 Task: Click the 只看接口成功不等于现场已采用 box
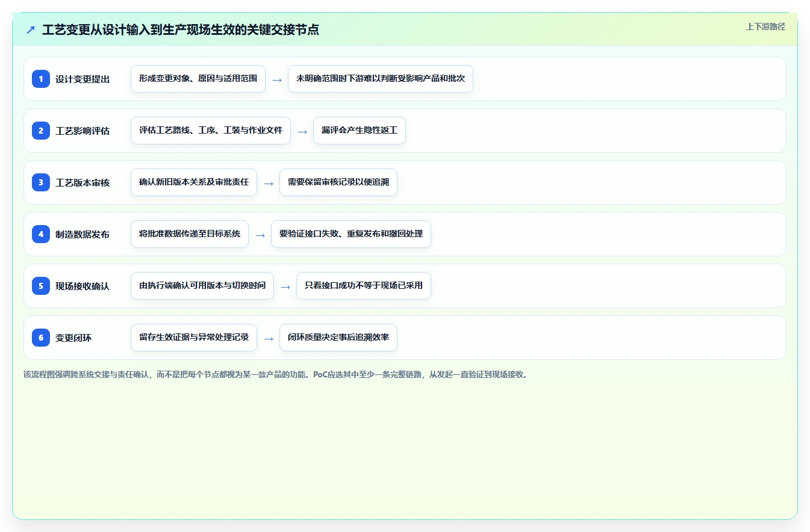click(x=364, y=286)
